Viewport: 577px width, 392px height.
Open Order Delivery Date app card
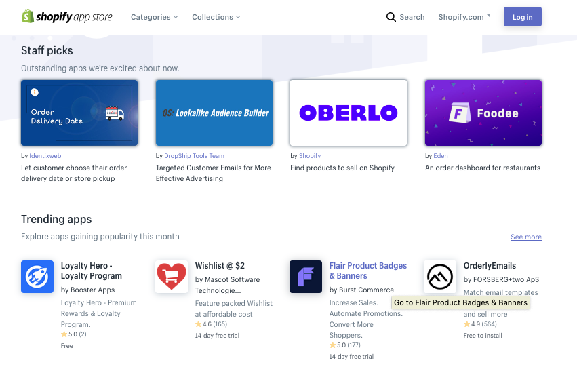point(79,113)
